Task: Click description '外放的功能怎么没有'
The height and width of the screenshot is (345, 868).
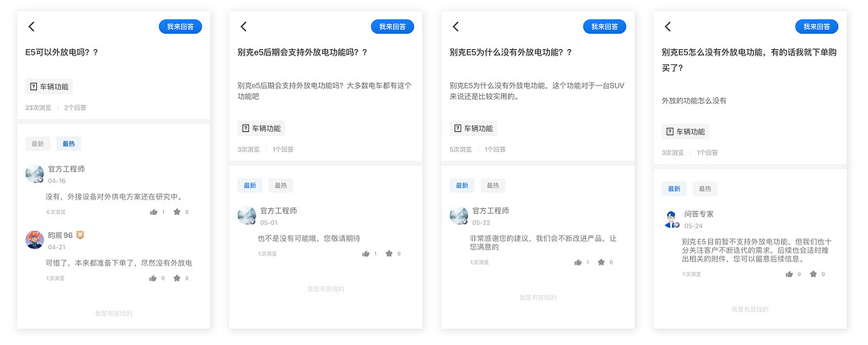Action: [694, 101]
